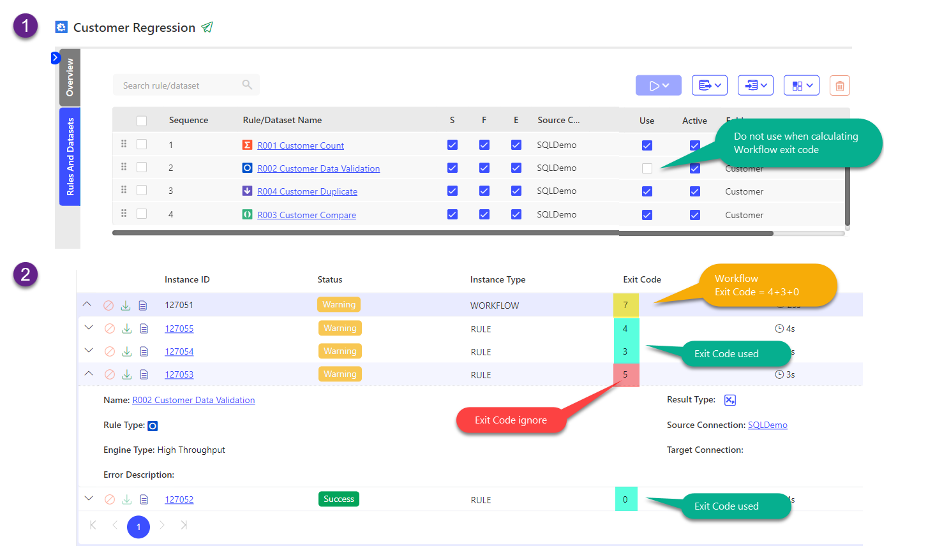Click the Σ rule type icon beside R001 Customer Count
Image resolution: width=935 pixels, height=560 pixels.
(x=248, y=145)
